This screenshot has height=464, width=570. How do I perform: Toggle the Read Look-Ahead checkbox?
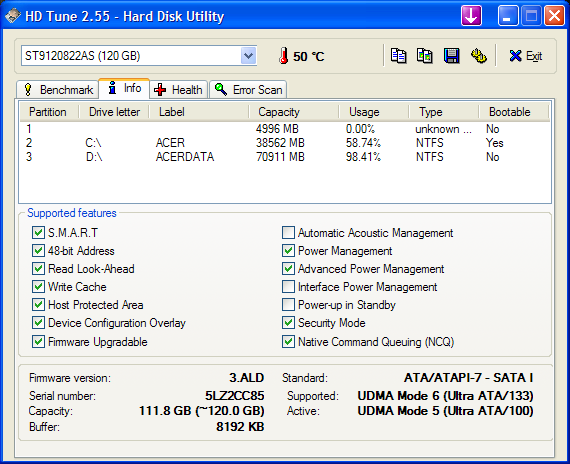(x=38, y=269)
